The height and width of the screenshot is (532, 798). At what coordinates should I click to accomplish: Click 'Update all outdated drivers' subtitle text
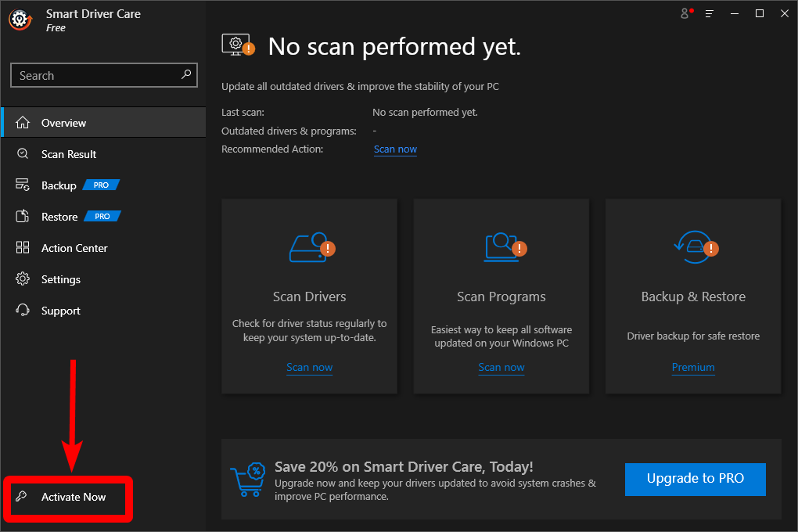(361, 87)
